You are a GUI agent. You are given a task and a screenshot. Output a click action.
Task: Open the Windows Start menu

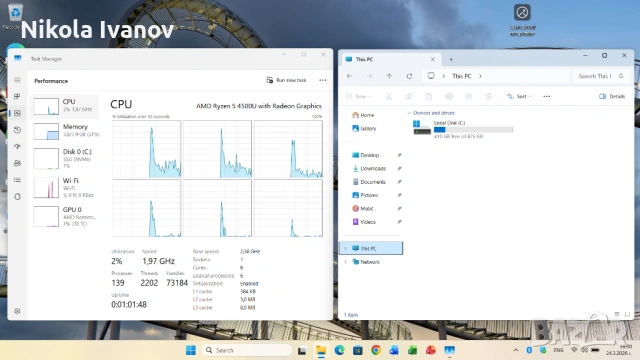[x=191, y=350]
